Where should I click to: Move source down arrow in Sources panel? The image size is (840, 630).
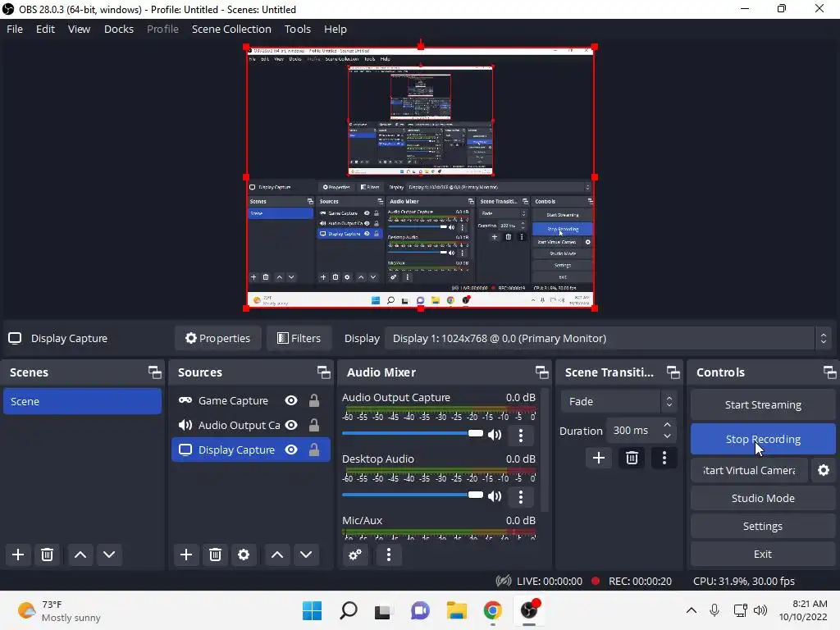(x=307, y=555)
